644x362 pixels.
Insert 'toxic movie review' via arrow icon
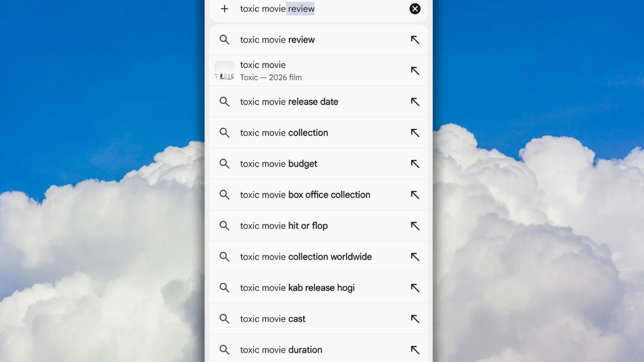pos(415,40)
